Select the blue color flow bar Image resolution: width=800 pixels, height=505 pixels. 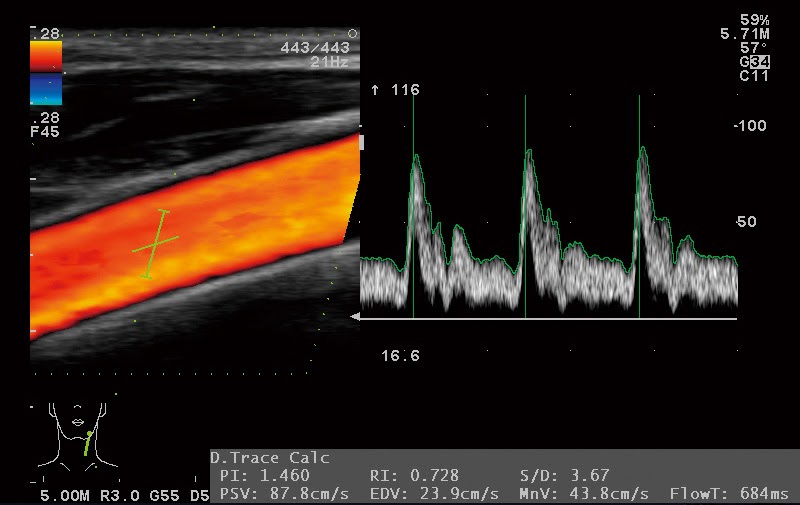(46, 89)
